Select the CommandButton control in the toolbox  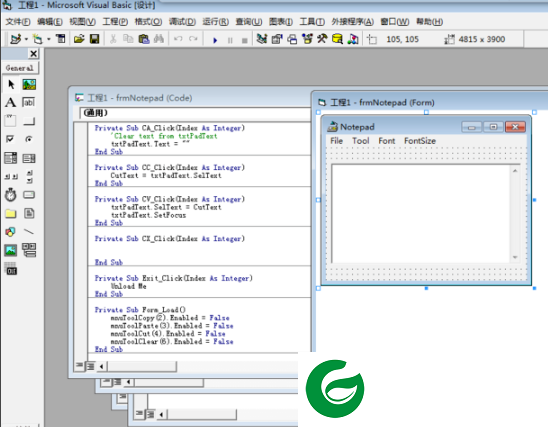click(x=29, y=121)
